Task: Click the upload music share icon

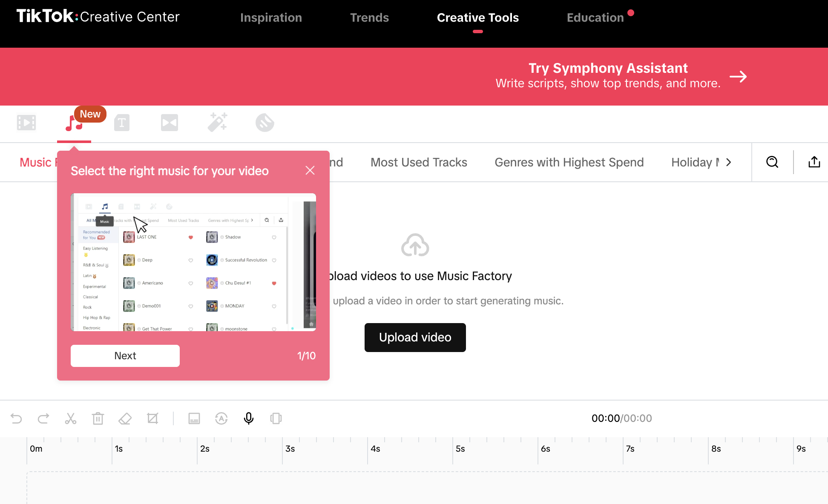Action: click(x=814, y=162)
